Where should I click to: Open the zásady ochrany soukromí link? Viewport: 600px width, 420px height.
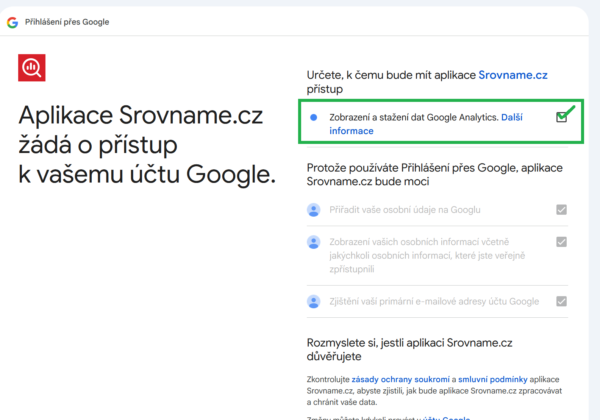pos(400,379)
